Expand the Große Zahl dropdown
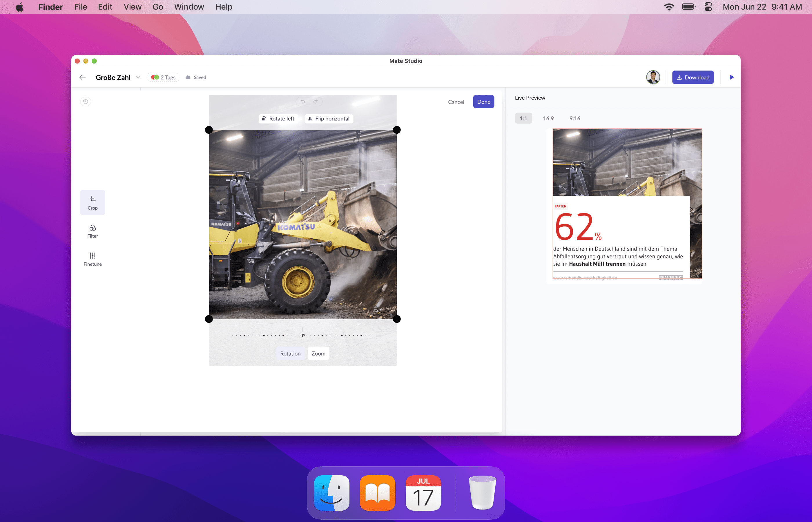 click(138, 77)
